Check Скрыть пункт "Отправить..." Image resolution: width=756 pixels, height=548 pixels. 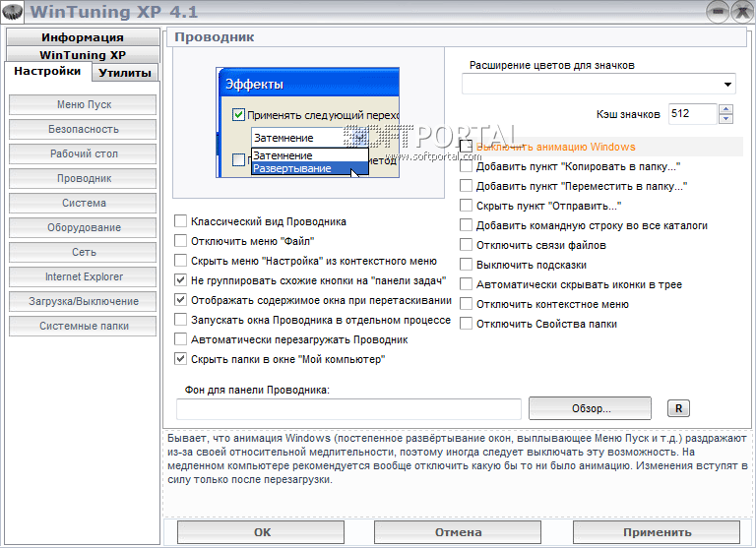coord(466,206)
